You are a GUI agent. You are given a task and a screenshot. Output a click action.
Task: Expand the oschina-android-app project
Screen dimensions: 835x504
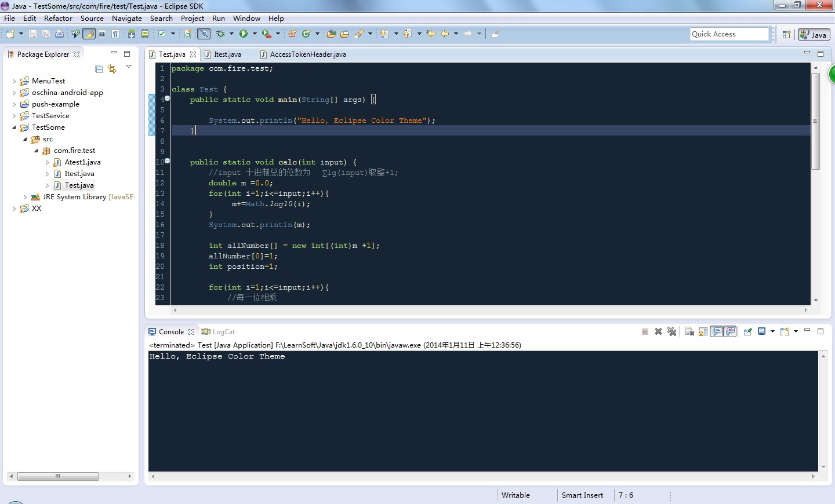14,93
